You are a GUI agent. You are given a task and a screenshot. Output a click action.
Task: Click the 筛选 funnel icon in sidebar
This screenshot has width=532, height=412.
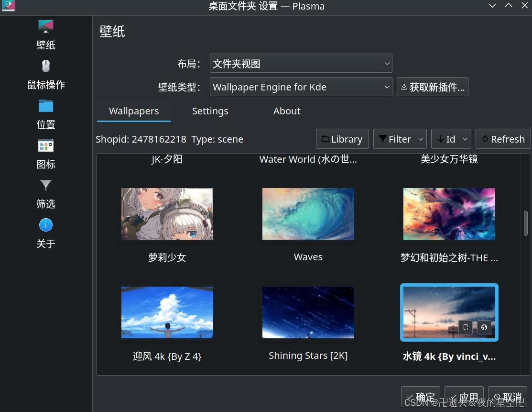[x=45, y=185]
